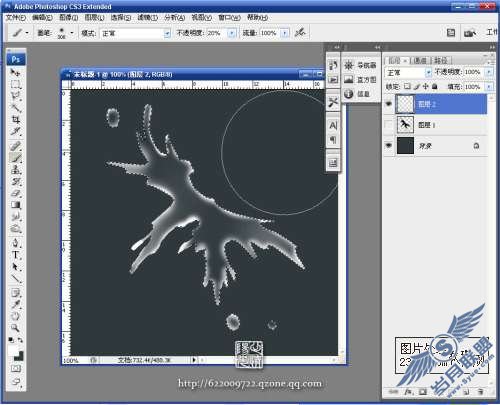This screenshot has width=500, height=405.
Task: Select the Move tool
Action: (15, 72)
